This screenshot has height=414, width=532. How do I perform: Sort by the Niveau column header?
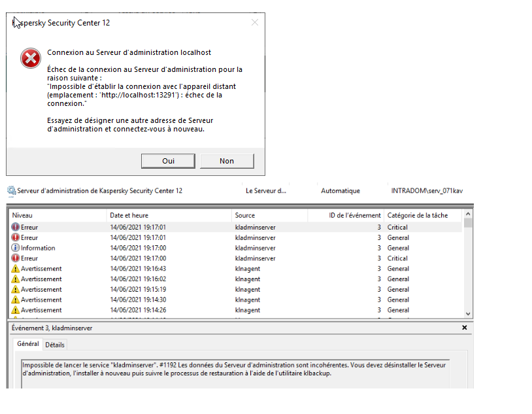58,215
